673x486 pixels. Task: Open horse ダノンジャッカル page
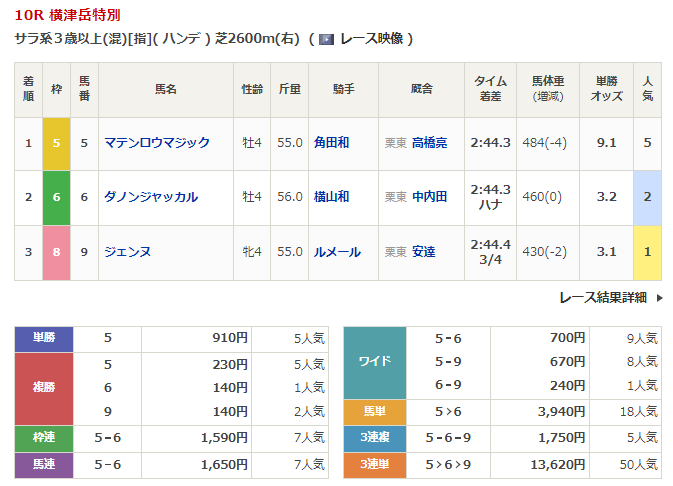pyautogui.click(x=151, y=197)
